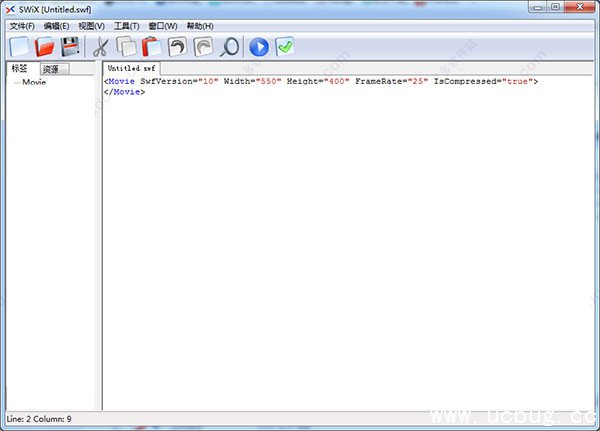The height and width of the screenshot is (431, 600).
Task: Open the 窗口(W) menu
Action: click(x=163, y=25)
